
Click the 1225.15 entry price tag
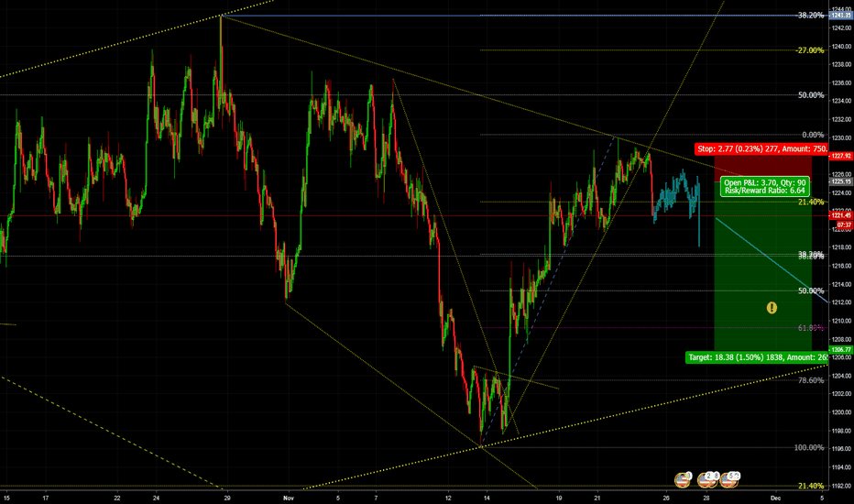click(841, 181)
